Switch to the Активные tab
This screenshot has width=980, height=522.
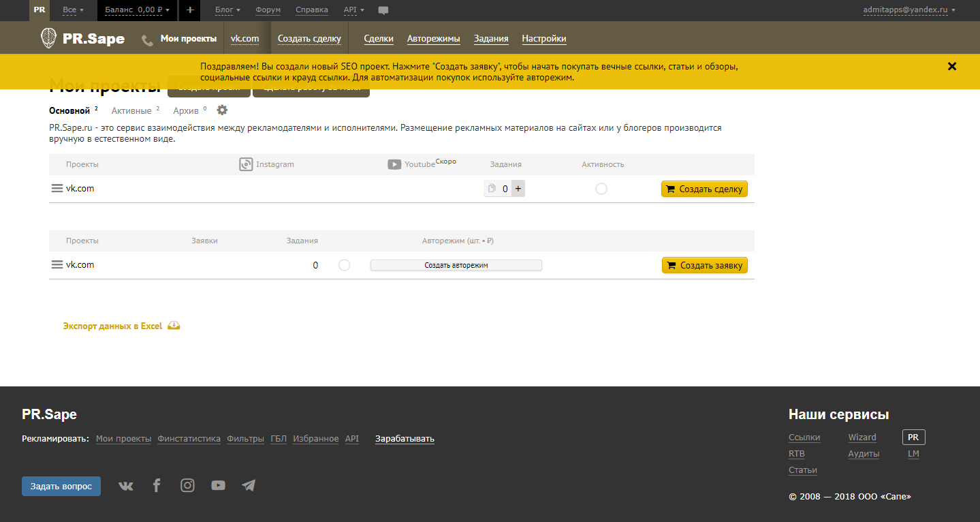click(x=131, y=110)
